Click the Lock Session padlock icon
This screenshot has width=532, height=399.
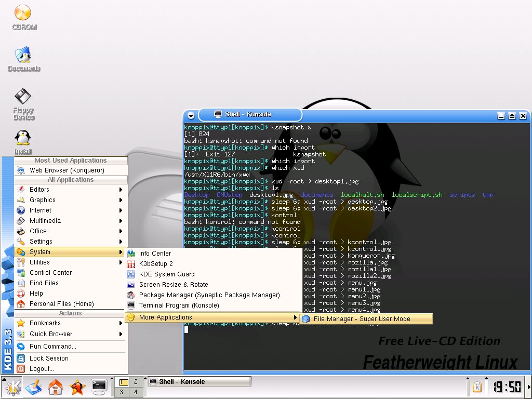21,358
